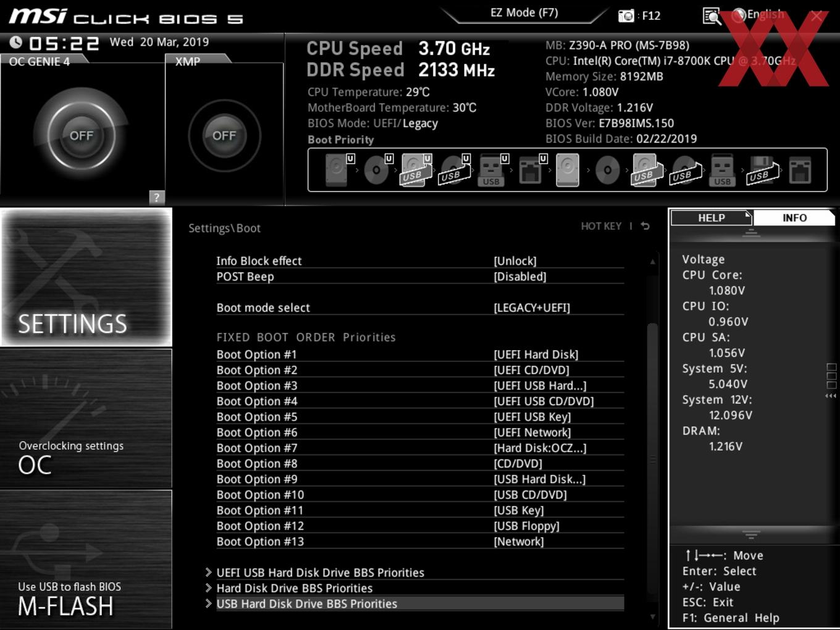The width and height of the screenshot is (840, 630).
Task: Switch to EZ Mode (F7)
Action: tap(524, 12)
